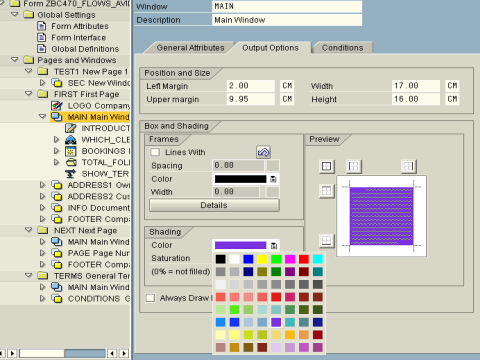480x360 pixels.
Task: Pick the yellow swatch in the top row
Action: 262,259
